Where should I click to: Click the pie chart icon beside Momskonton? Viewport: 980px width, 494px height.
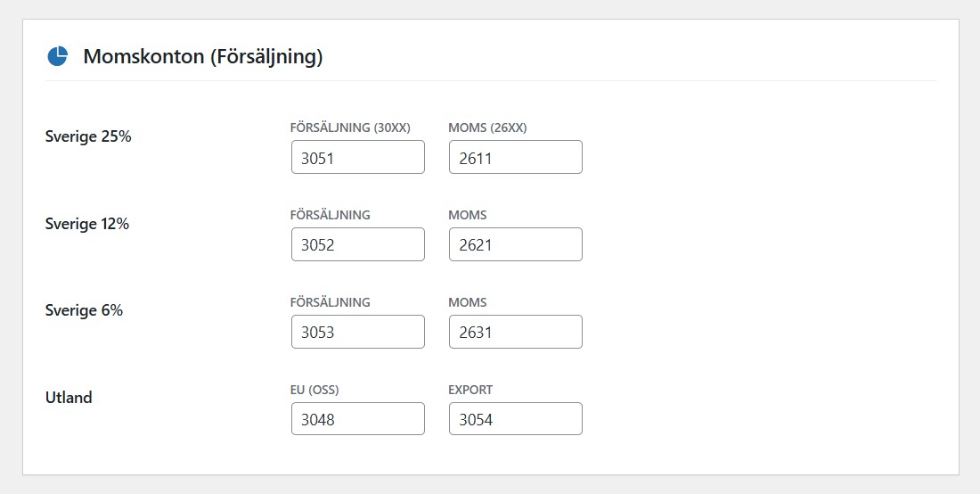[x=58, y=57]
